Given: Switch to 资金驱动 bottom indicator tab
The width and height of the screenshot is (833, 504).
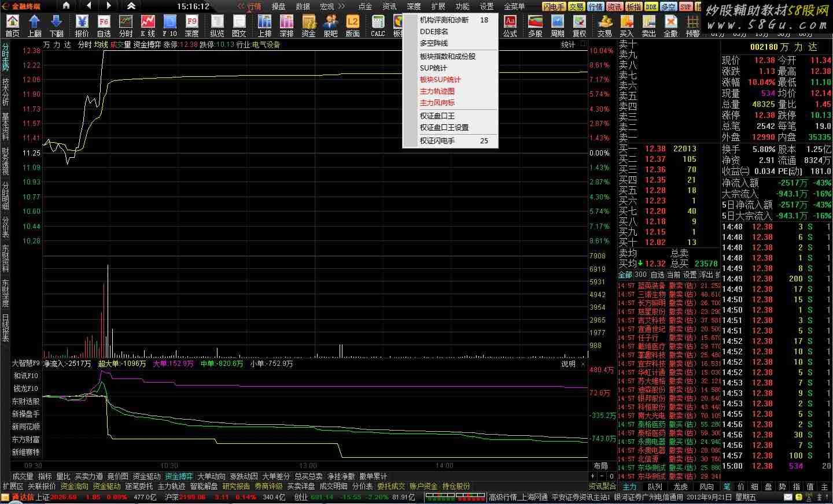Looking at the screenshot, I should [146, 476].
